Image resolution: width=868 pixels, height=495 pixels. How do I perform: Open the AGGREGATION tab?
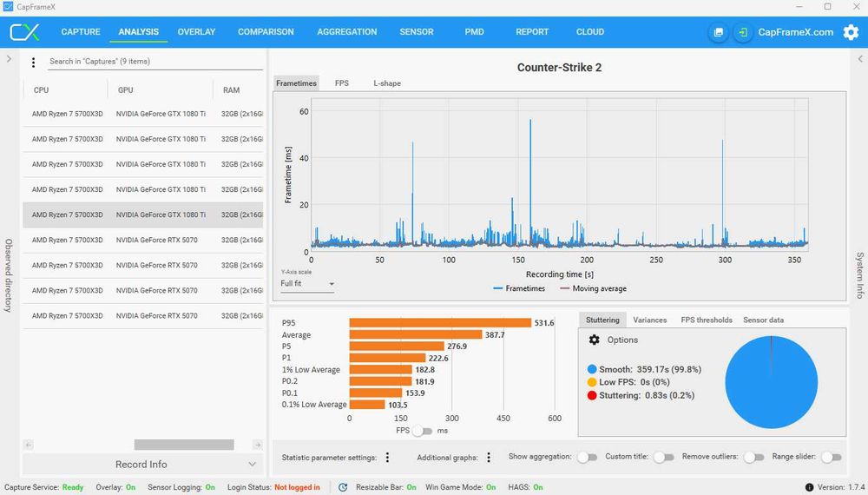click(x=347, y=32)
